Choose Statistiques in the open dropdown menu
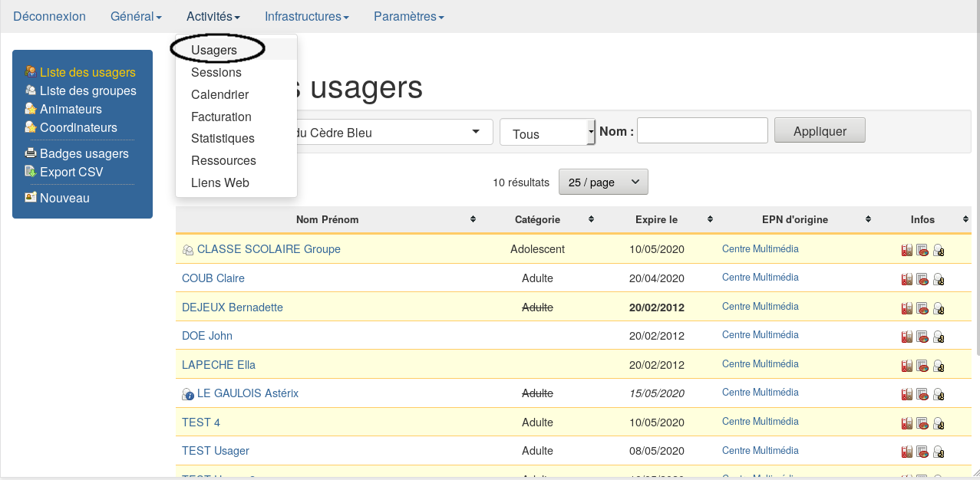980x480 pixels. point(223,138)
